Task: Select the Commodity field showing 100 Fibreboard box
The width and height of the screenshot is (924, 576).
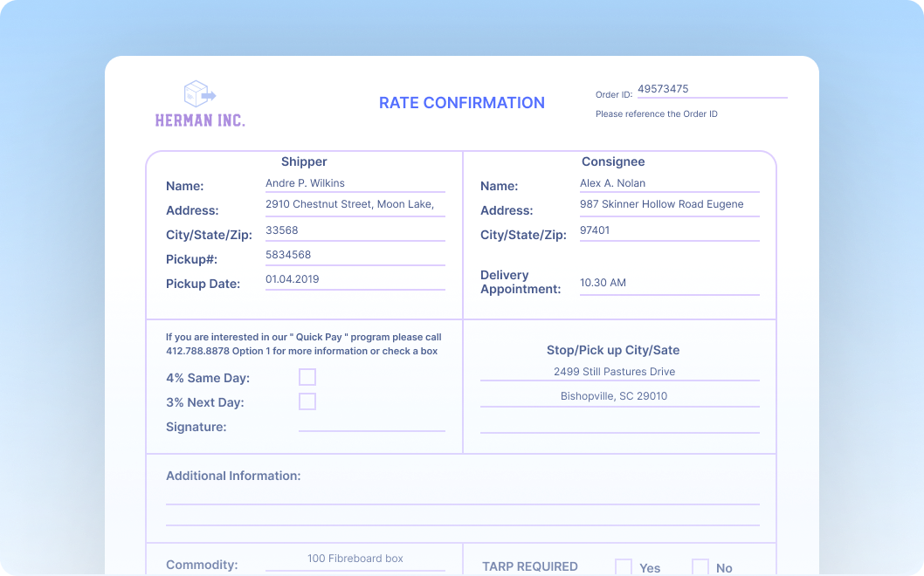Action: pos(355,559)
